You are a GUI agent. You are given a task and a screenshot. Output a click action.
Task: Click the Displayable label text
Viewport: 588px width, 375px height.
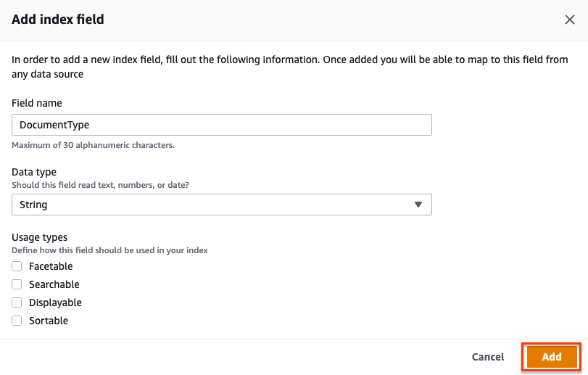55,302
